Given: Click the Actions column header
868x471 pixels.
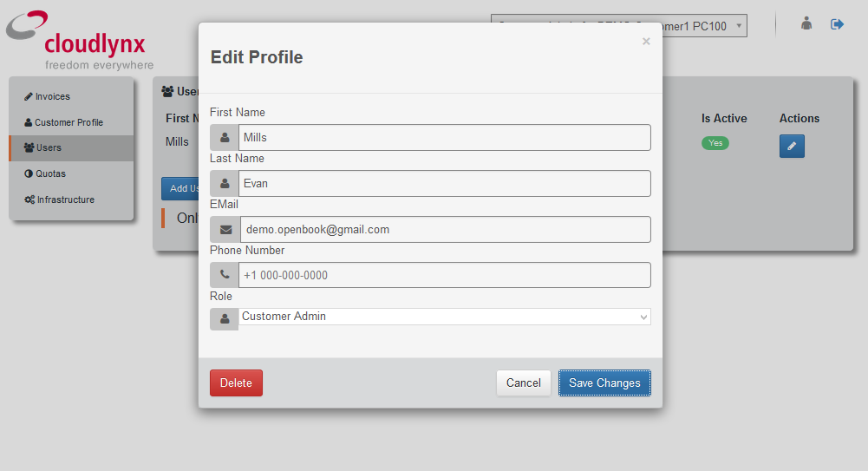Looking at the screenshot, I should click(799, 119).
